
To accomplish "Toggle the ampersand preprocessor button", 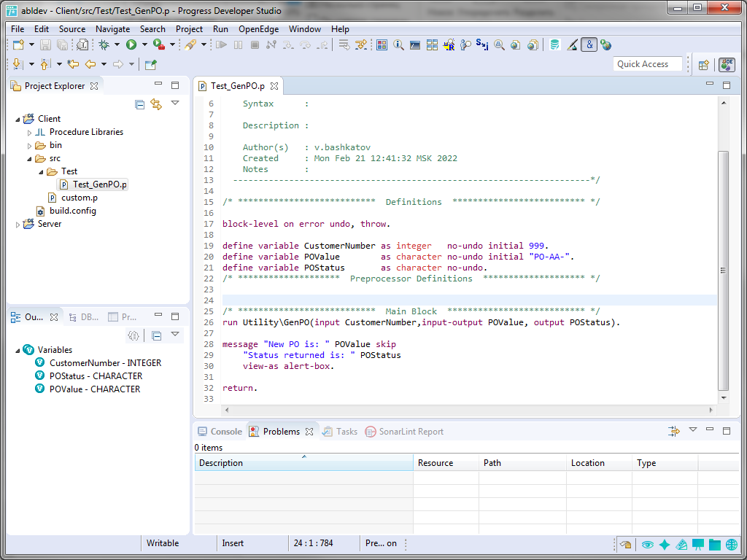I will click(589, 45).
